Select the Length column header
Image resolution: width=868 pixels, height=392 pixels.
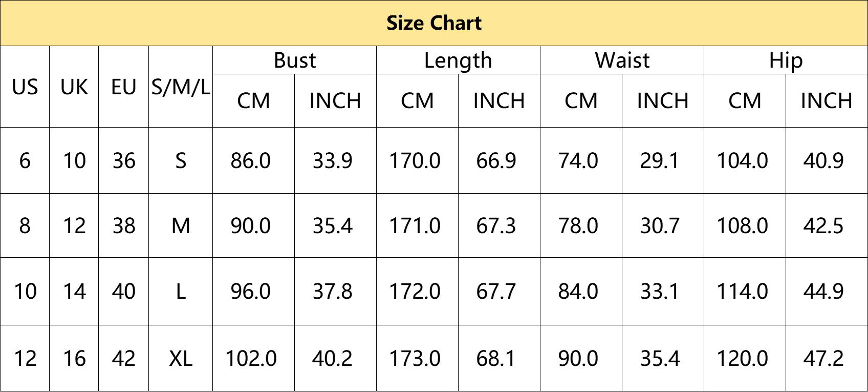pyautogui.click(x=458, y=60)
